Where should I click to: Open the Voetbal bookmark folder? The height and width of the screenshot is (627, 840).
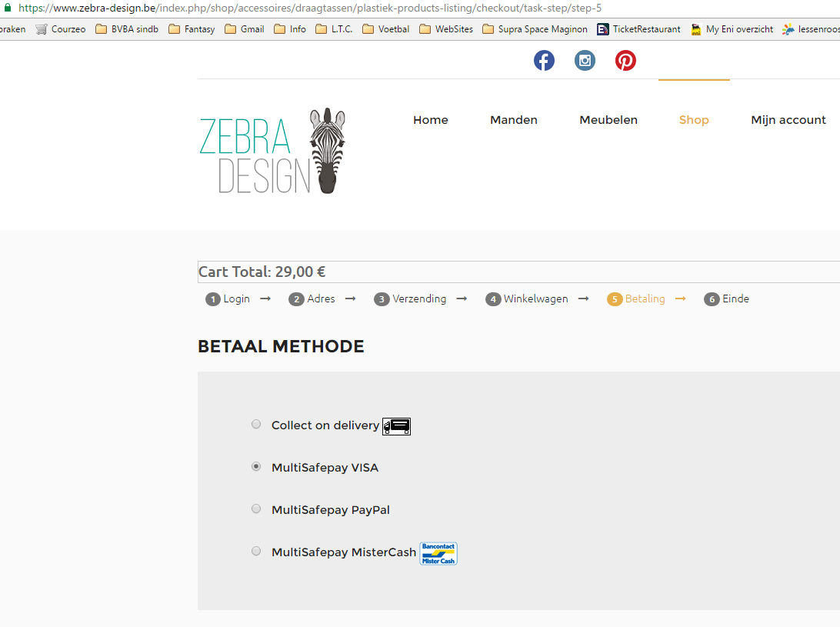coord(385,29)
